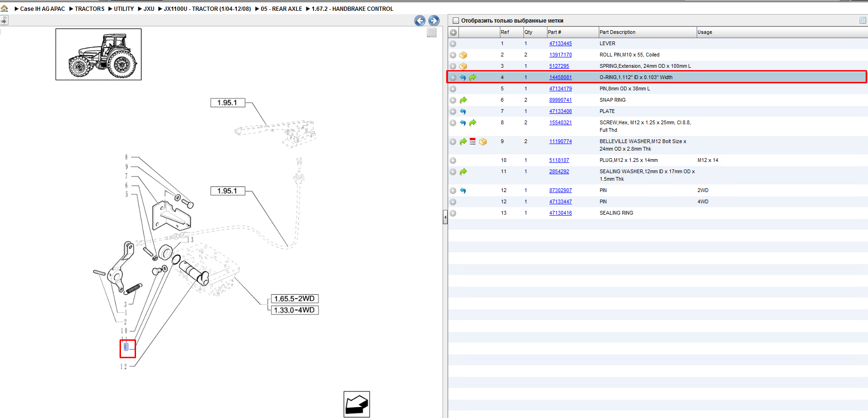Open 'TRACTORS' breadcrumb
Screen dimensions: 868x418
coord(89,9)
